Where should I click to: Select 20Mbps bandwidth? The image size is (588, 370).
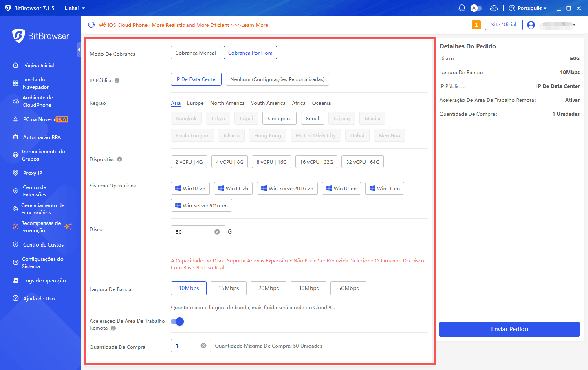coord(269,288)
